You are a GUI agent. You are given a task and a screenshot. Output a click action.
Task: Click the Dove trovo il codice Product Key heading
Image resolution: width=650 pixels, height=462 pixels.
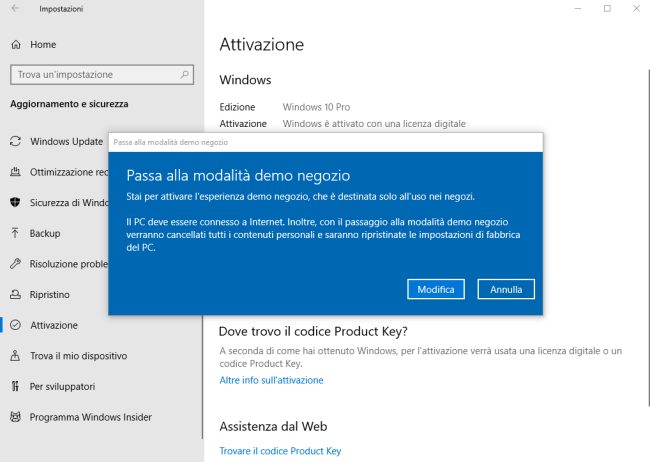coord(313,331)
